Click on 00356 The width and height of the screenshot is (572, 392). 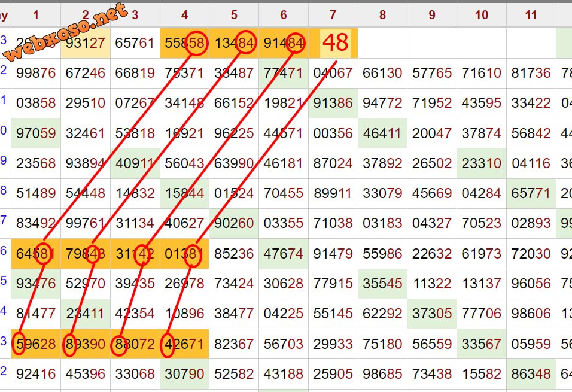click(x=333, y=133)
